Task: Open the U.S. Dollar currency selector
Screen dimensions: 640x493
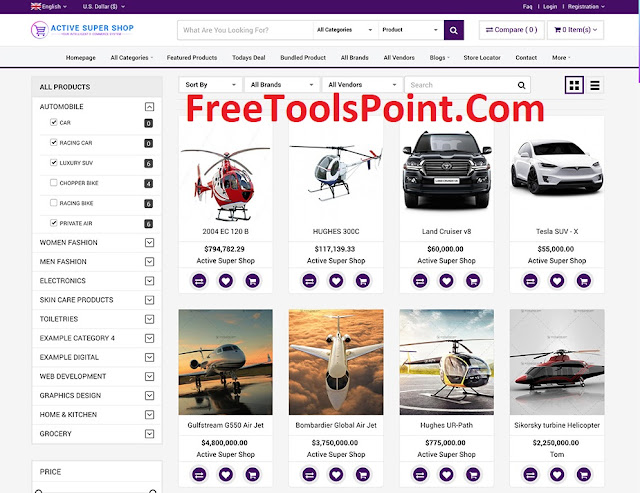Action: (x=104, y=7)
